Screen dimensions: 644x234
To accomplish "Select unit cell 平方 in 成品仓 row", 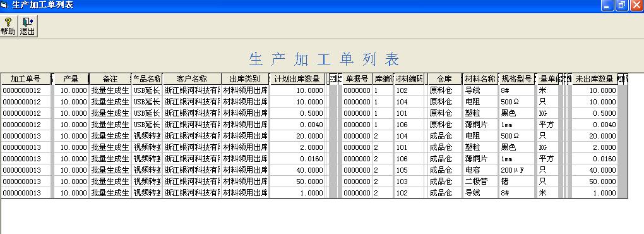I will (x=547, y=159).
